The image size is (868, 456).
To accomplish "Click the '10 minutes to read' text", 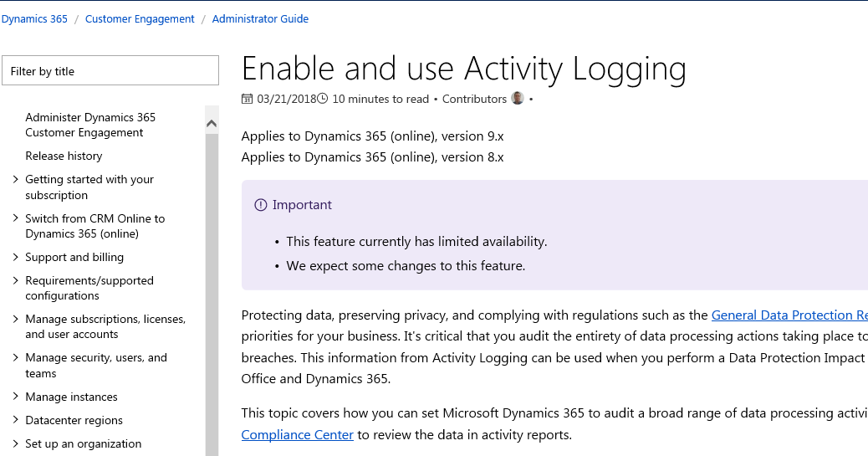I will (380, 99).
